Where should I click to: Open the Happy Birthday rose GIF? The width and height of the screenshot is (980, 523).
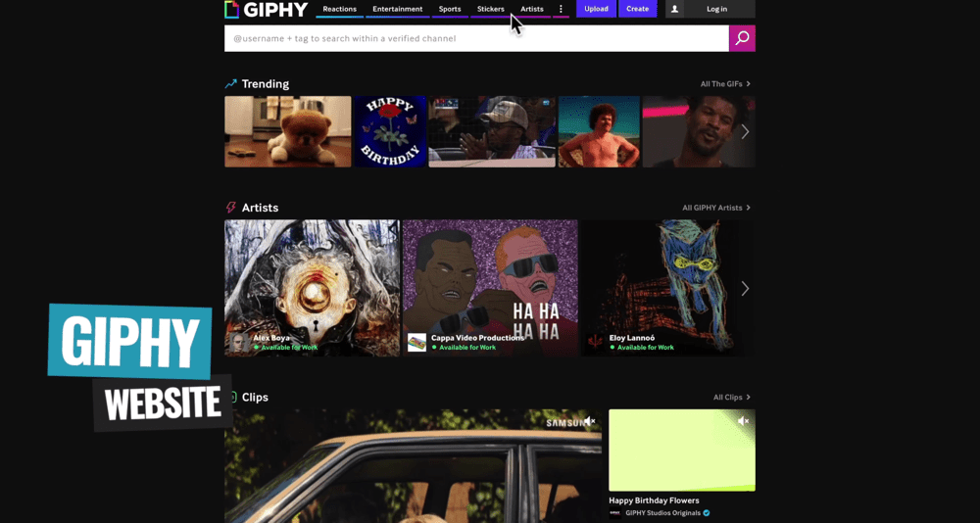tap(390, 131)
